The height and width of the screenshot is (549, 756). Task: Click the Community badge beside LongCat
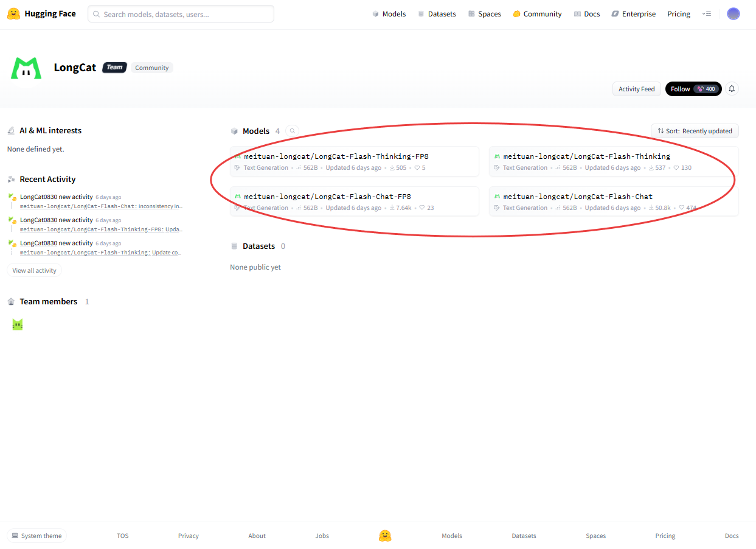pyautogui.click(x=152, y=68)
